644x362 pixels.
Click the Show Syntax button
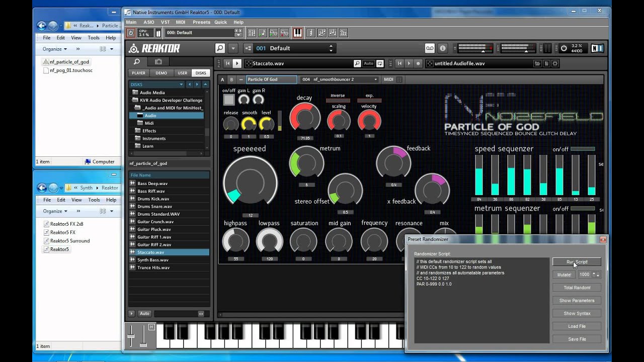[x=577, y=313]
